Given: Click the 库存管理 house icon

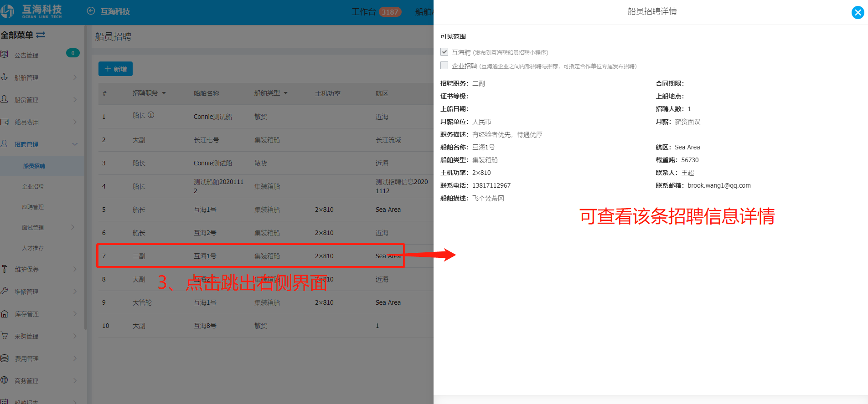Looking at the screenshot, I should (5, 313).
